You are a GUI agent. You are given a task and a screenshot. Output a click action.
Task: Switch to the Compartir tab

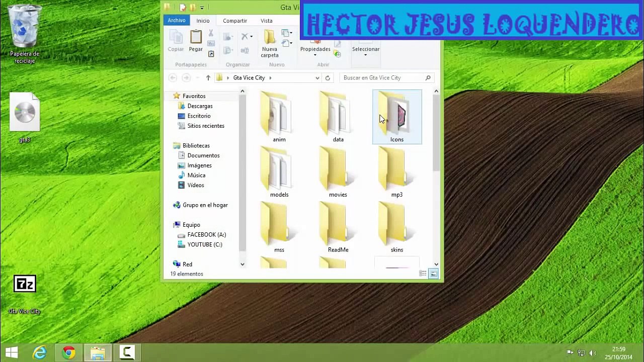tap(235, 21)
